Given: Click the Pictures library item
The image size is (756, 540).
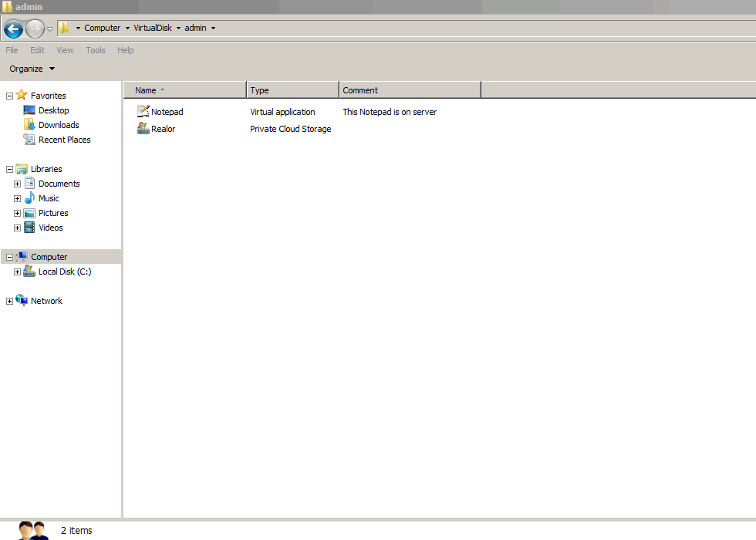Looking at the screenshot, I should click(53, 213).
